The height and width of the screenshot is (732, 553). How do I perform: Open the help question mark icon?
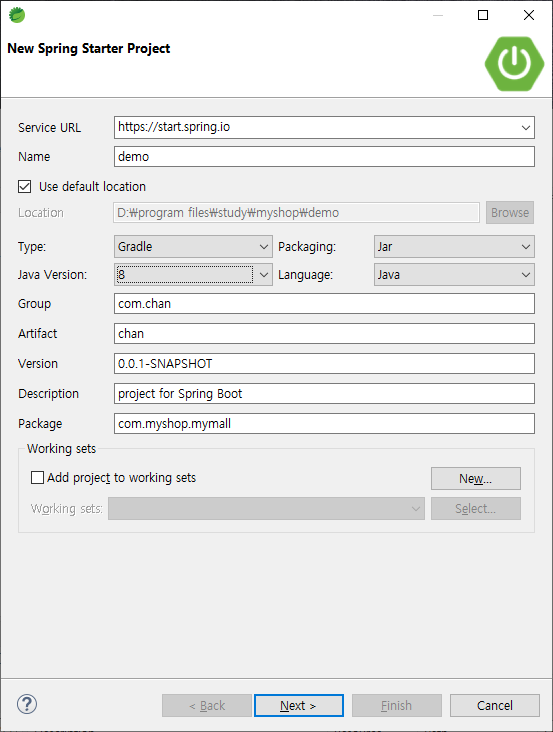(27, 704)
